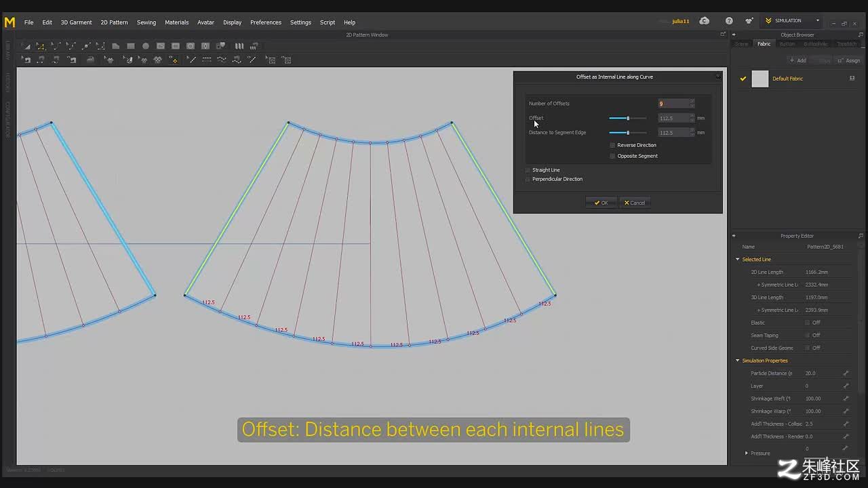Click the Number of Offsets stepper arrows
The width and height of the screenshot is (868, 488).
pos(692,104)
